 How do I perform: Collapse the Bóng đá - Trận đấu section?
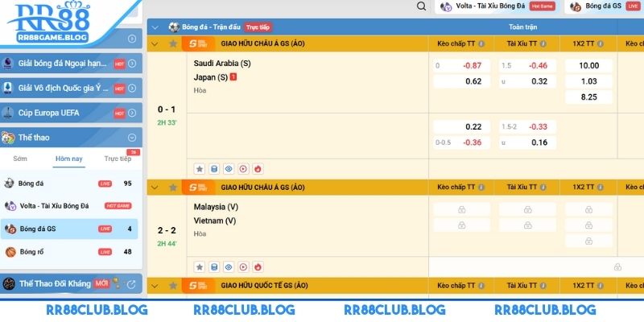point(155,27)
